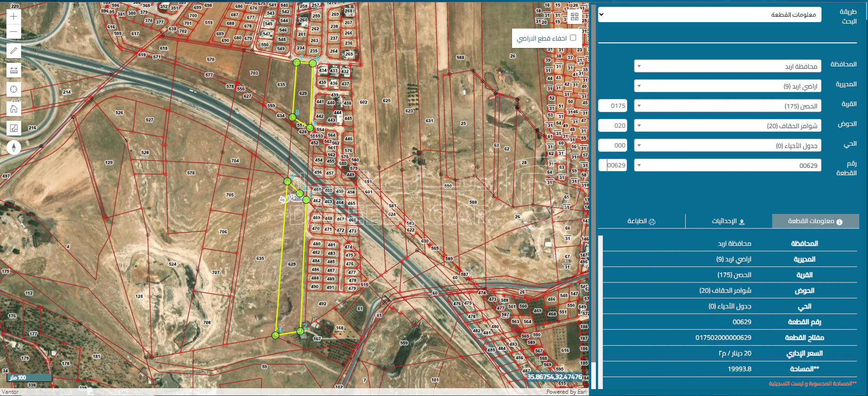Select the parcel number row value 00629
Screen dimensions: 868x396
[742, 322]
